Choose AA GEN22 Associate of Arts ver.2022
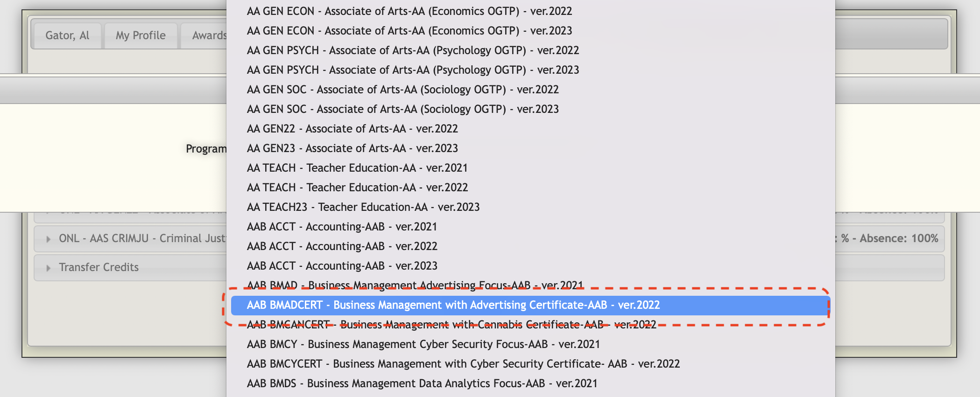Viewport: 980px width, 397px height. click(352, 129)
